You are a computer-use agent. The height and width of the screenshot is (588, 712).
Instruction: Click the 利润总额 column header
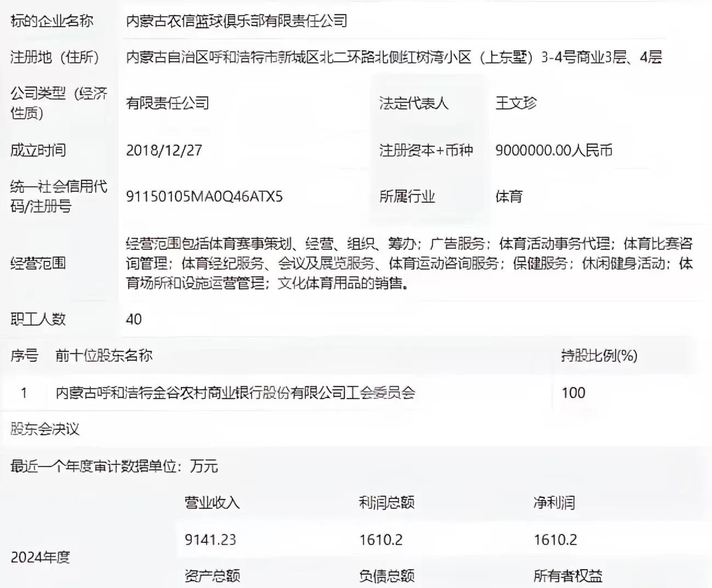(x=387, y=502)
